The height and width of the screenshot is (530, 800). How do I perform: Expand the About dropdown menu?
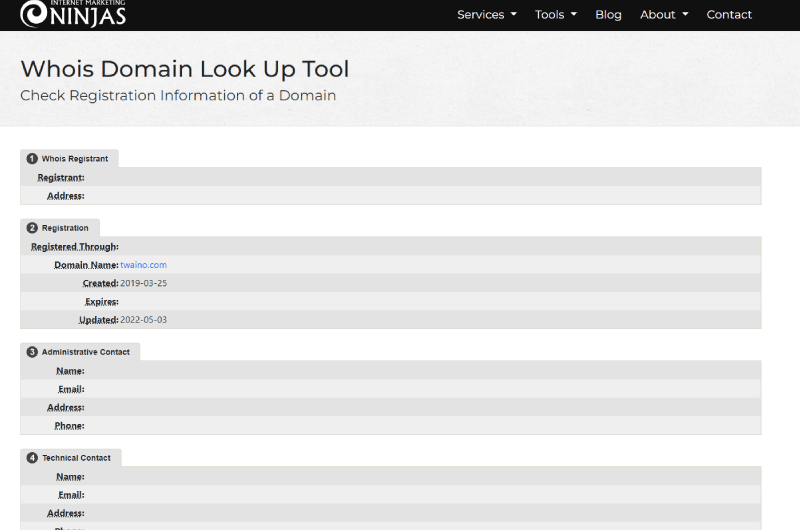664,15
